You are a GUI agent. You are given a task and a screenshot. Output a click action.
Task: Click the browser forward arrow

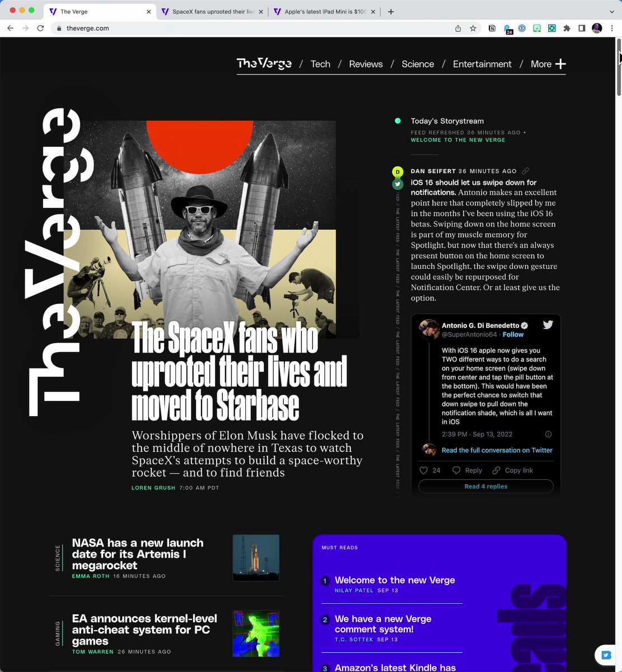pyautogui.click(x=25, y=28)
